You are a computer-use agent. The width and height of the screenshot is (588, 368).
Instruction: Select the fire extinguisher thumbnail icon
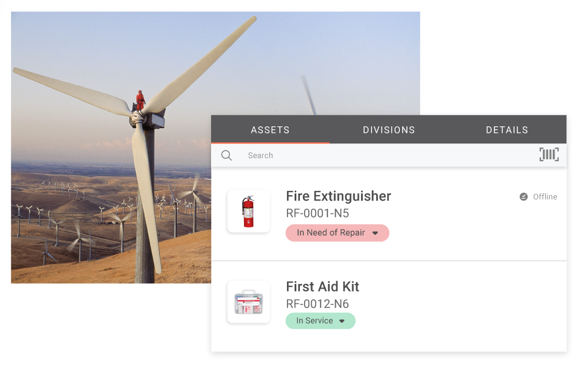249,212
